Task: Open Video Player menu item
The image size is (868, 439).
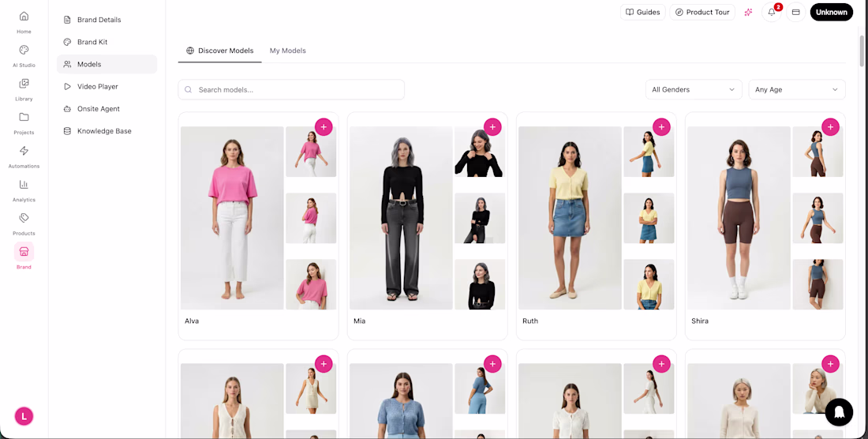Action: pos(107,86)
